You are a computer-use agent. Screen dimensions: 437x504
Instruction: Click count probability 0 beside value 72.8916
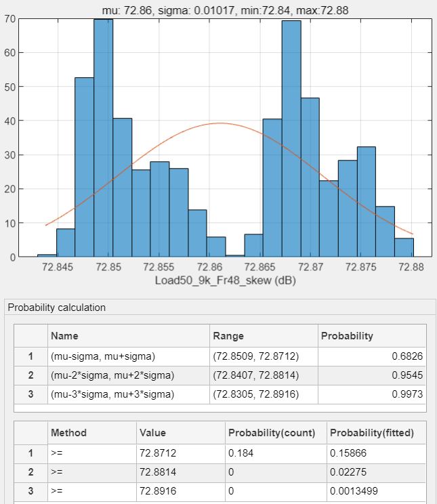point(276,491)
